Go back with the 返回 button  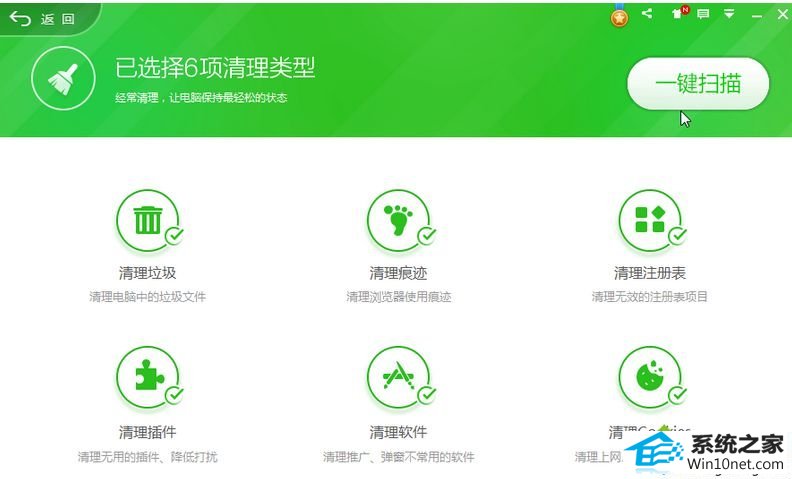coord(45,19)
